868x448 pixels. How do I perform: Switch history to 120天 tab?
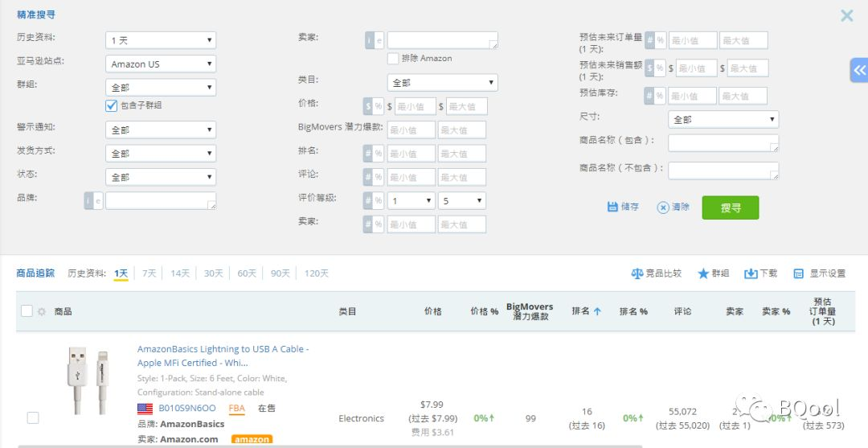(x=317, y=273)
